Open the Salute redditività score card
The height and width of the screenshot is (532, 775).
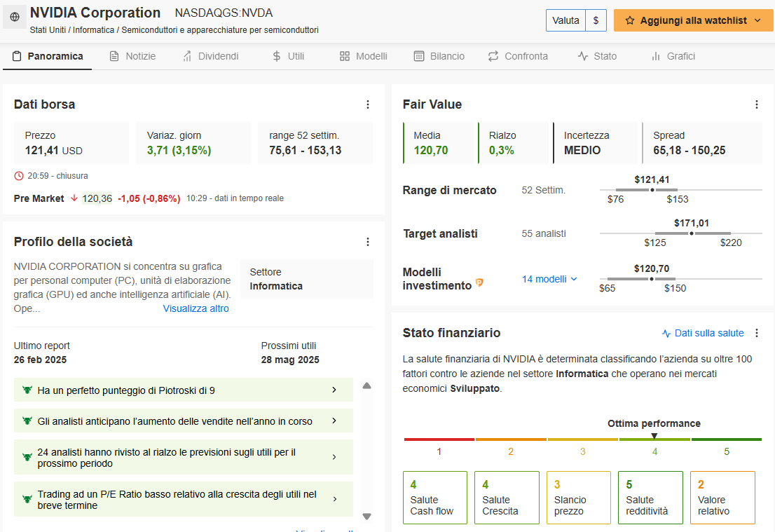[x=650, y=498]
